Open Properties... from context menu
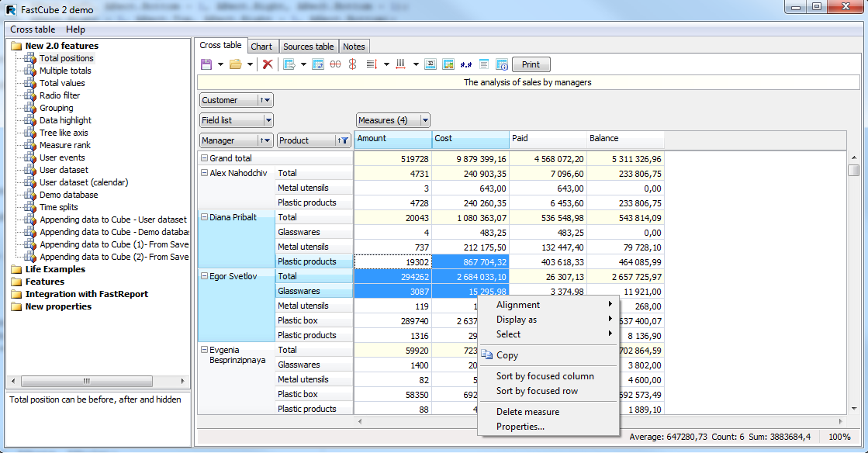Screen dimensions: 868x453 [548, 427]
